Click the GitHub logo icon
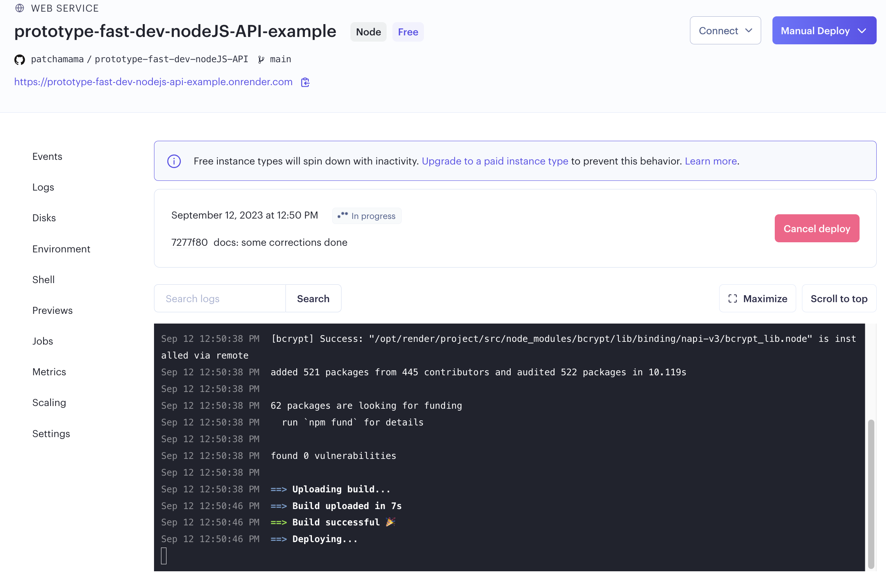This screenshot has width=886, height=588. click(x=19, y=59)
